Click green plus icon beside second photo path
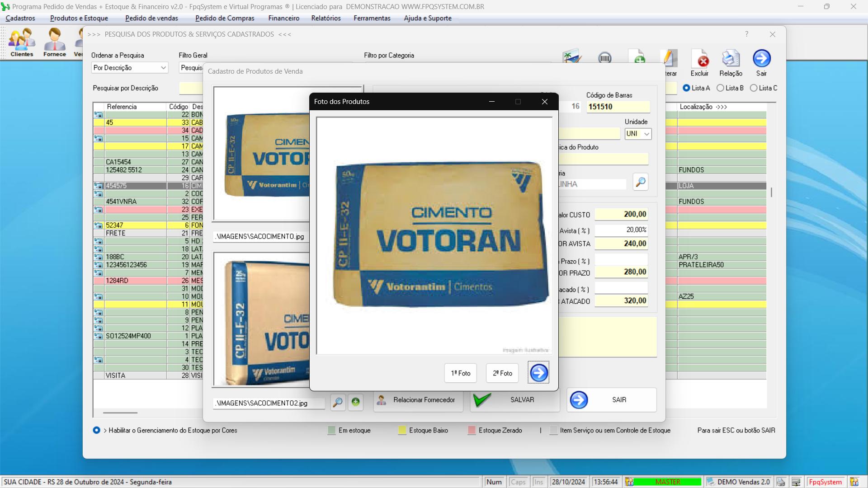 click(x=356, y=402)
